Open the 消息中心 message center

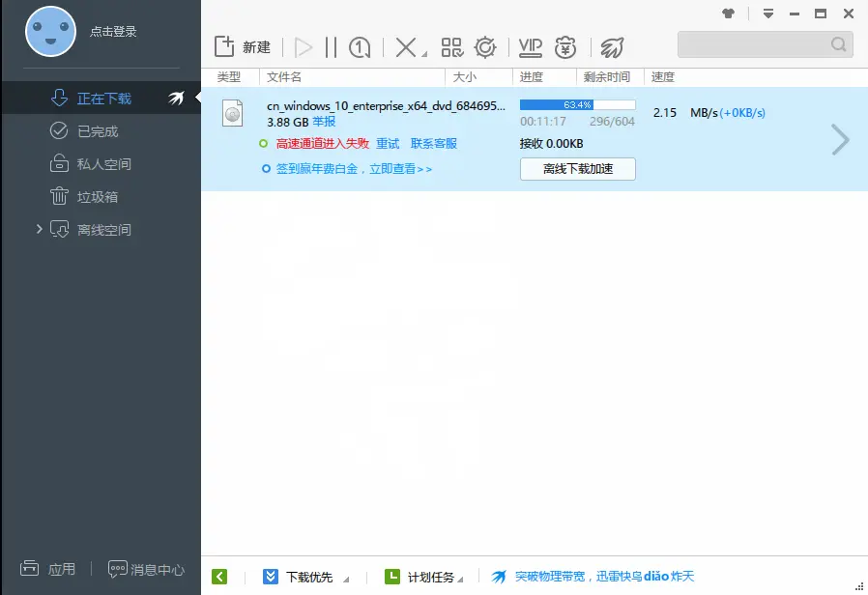coord(146,570)
